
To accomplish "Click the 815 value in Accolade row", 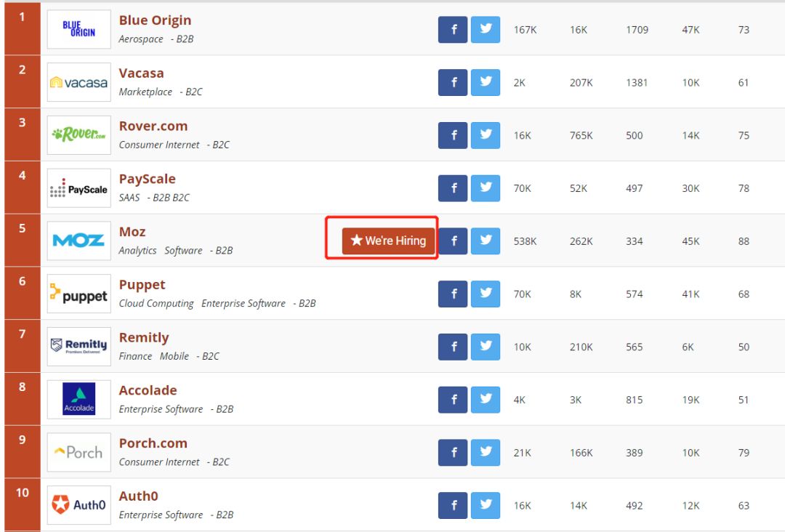I will [x=634, y=400].
